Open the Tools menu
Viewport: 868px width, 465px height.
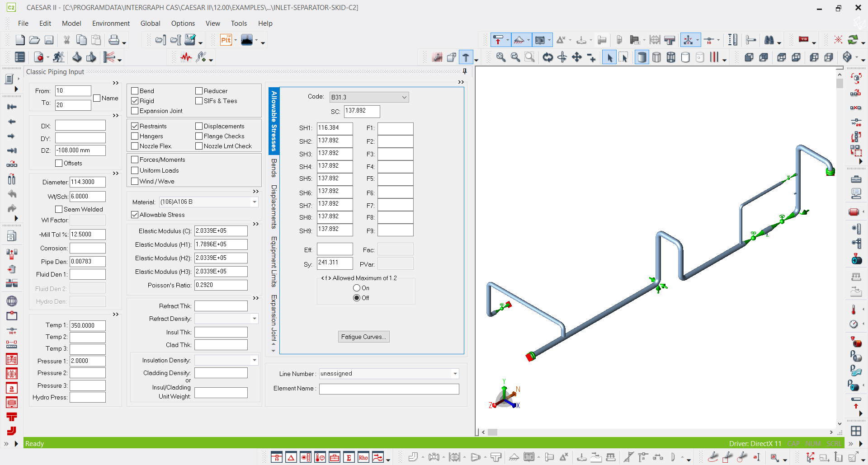point(239,23)
